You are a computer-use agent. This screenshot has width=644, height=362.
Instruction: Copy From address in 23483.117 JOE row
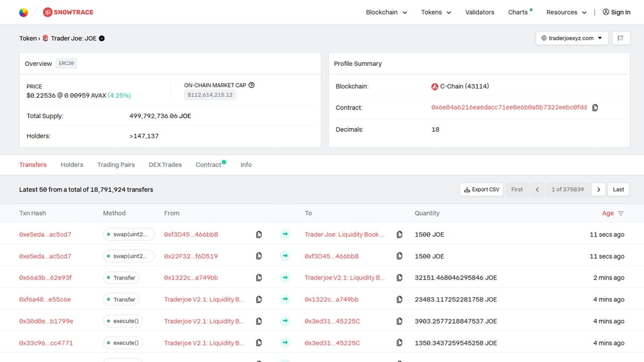[x=259, y=299]
